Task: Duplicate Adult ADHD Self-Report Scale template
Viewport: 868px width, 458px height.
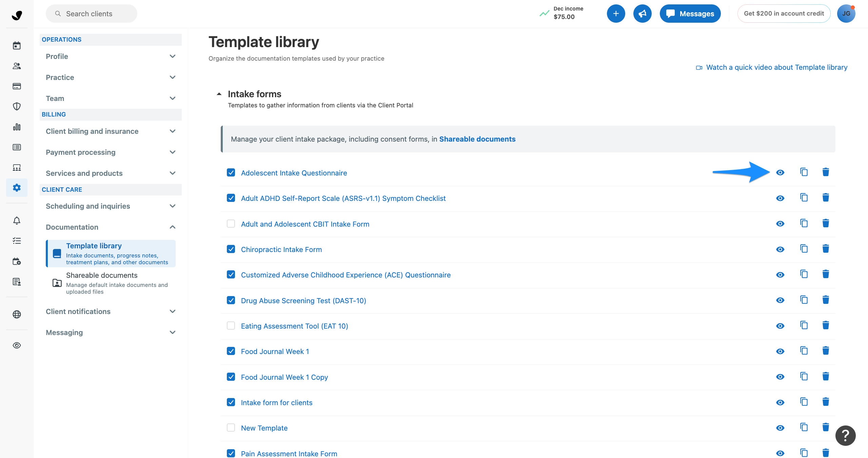Action: 804,197
